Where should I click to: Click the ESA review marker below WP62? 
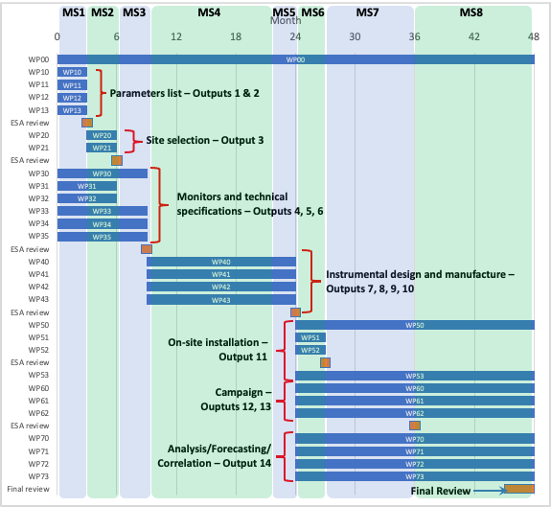pos(415,425)
